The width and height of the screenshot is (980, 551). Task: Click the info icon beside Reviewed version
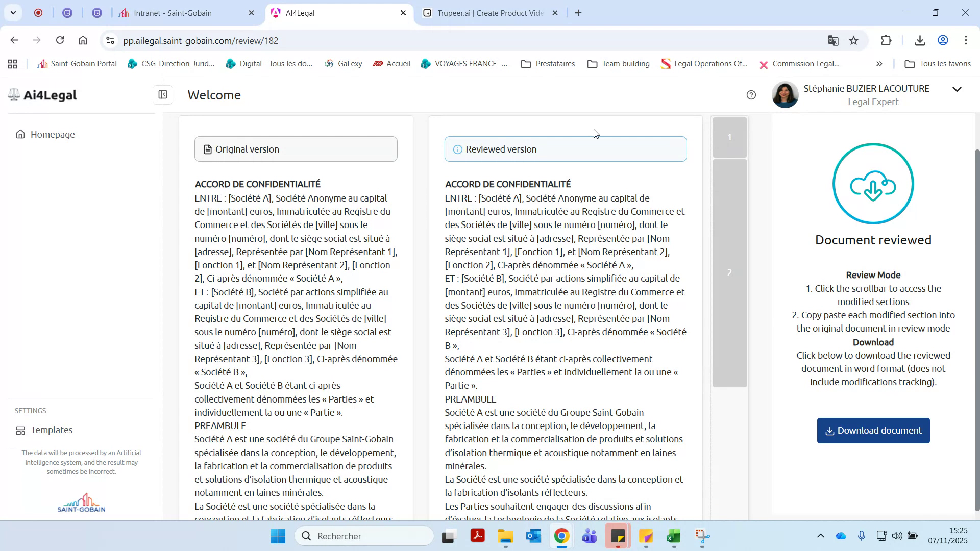457,149
